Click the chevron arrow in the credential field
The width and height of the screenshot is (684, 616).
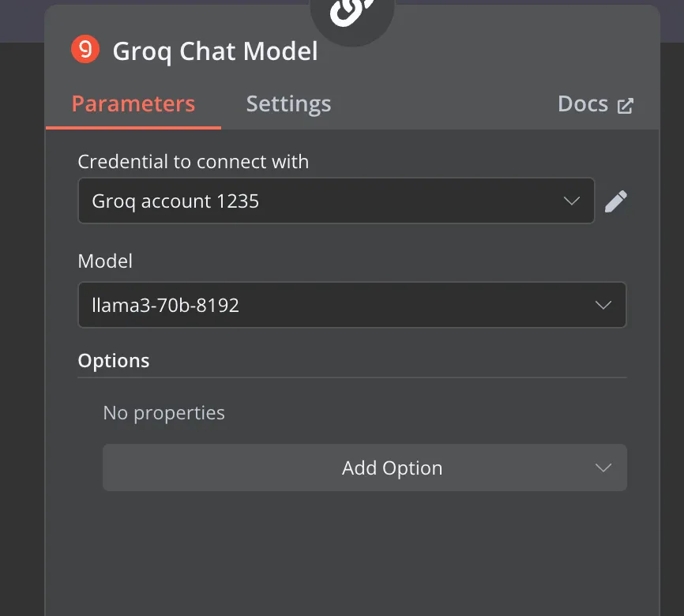pyautogui.click(x=572, y=201)
